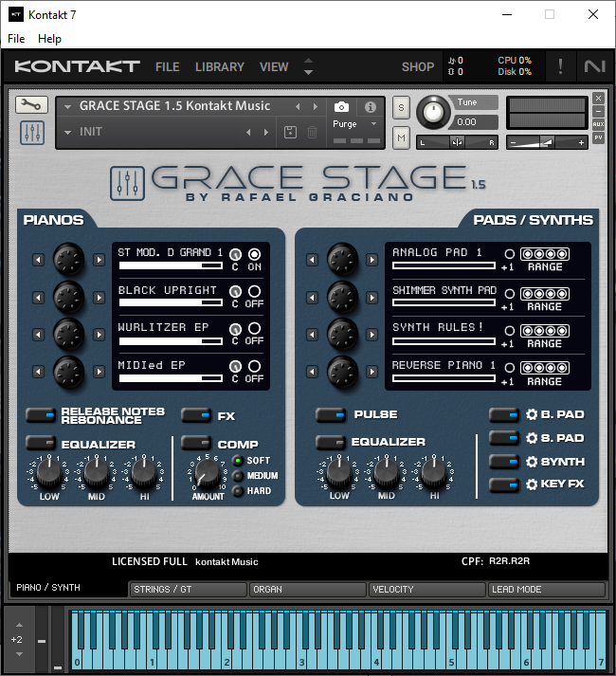Open SYNTH gear settings

pos(532,462)
